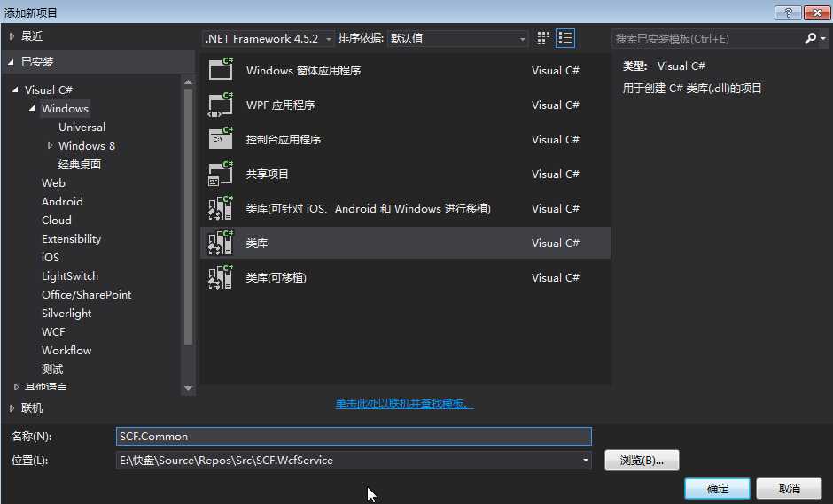Expand the 其他语言 tree node
The height and width of the screenshot is (504, 833).
point(16,386)
